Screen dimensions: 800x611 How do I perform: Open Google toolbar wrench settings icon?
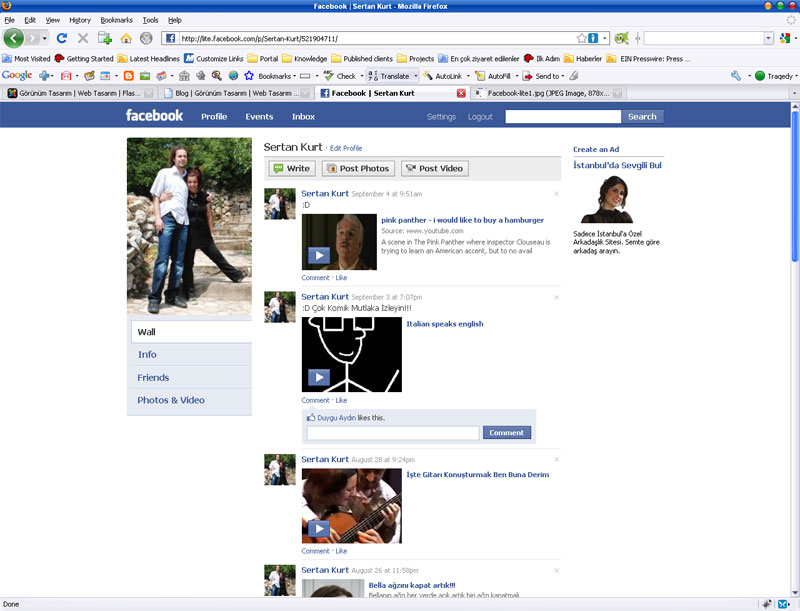click(x=736, y=76)
